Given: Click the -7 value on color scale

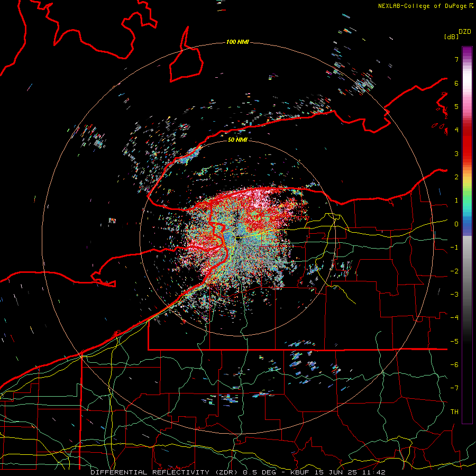Looking at the screenshot, I should [454, 388].
